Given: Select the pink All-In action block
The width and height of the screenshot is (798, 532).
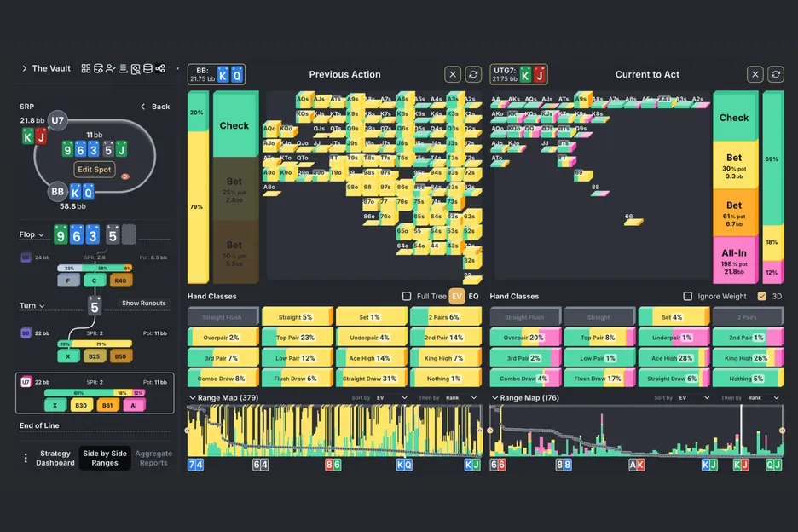Looking at the screenshot, I should pyautogui.click(x=733, y=260).
